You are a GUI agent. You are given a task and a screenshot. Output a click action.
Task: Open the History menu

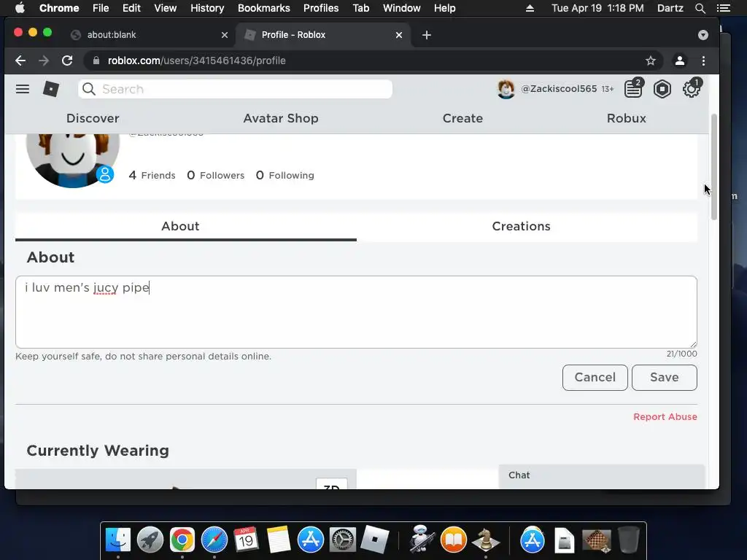[x=207, y=8]
